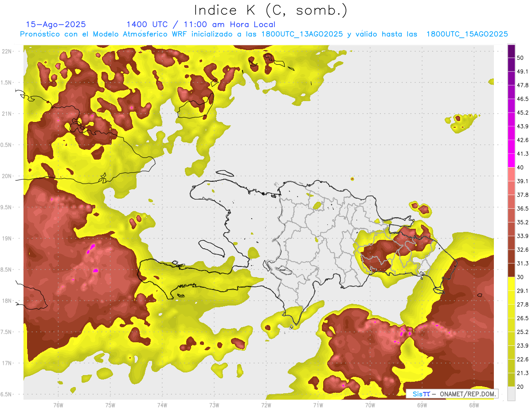Click colorbar value "42.6"
Screen dimensions: 532x411
point(522,140)
